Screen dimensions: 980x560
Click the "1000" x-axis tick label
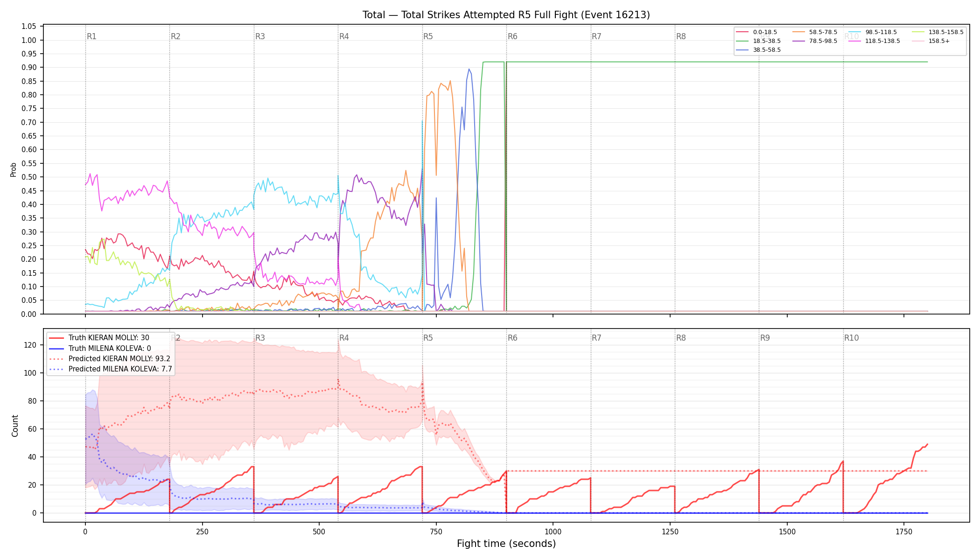pos(553,532)
